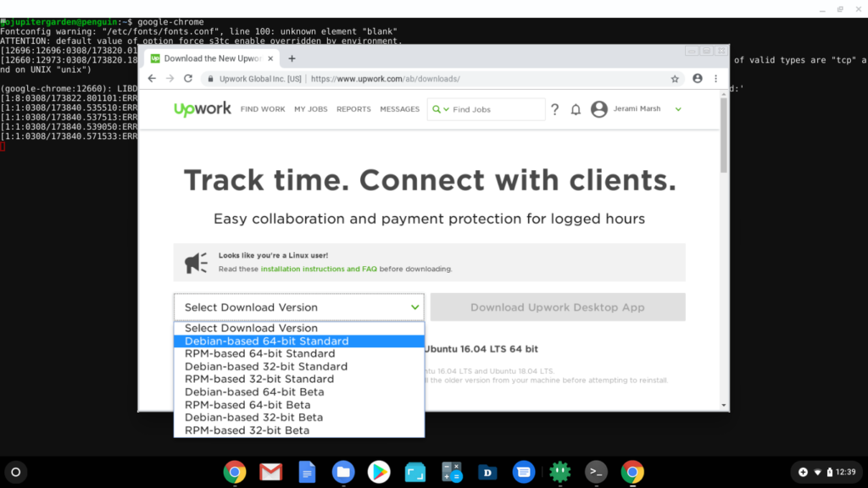Click the address bar URL

pyautogui.click(x=386, y=79)
